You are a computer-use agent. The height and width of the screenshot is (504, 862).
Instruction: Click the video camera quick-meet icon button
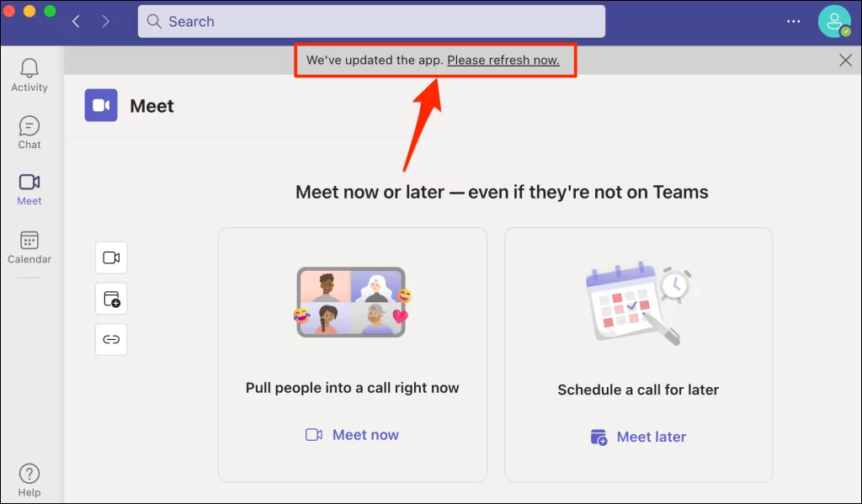(x=111, y=257)
